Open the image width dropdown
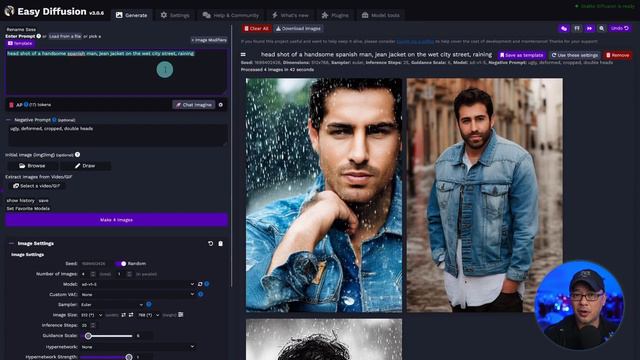 91,315
